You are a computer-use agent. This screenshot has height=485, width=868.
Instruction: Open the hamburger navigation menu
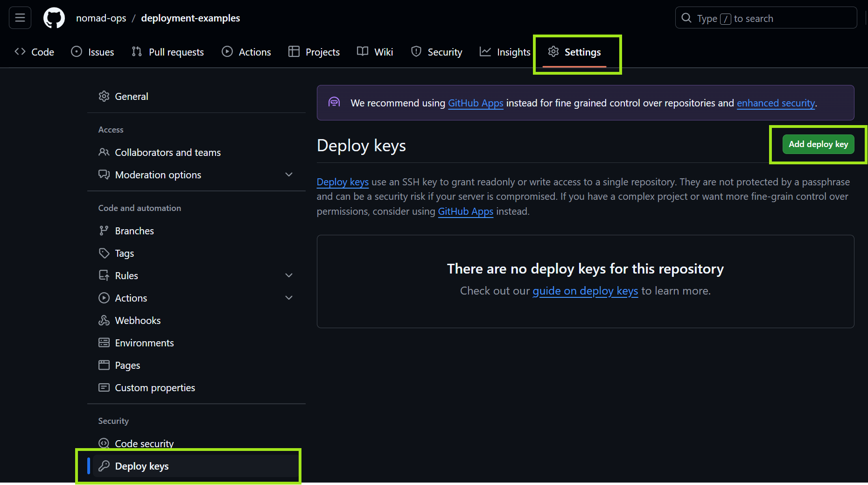point(20,18)
